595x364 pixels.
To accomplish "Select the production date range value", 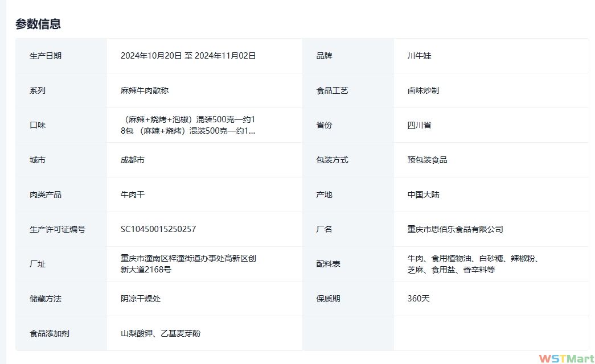I will [x=188, y=56].
